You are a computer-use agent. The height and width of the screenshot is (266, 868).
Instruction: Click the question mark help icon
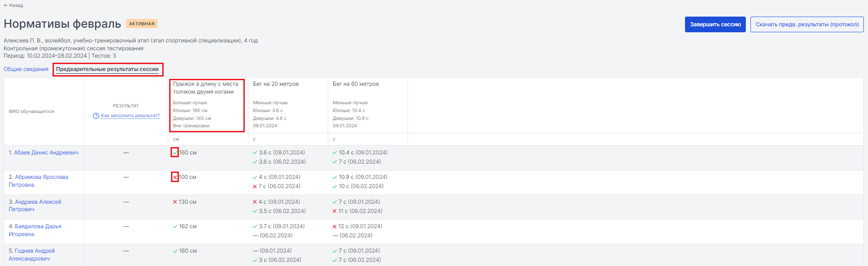pyautogui.click(x=96, y=116)
